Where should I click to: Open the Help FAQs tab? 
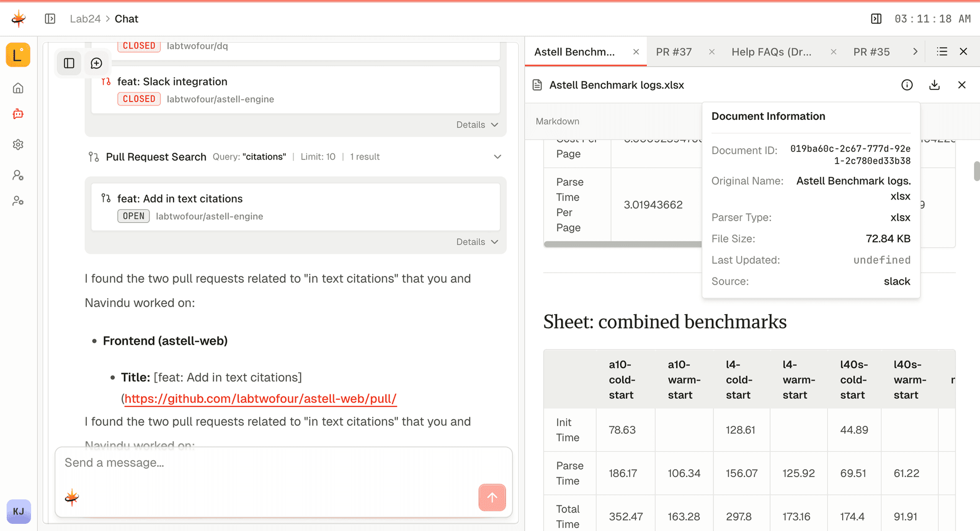[x=771, y=52]
